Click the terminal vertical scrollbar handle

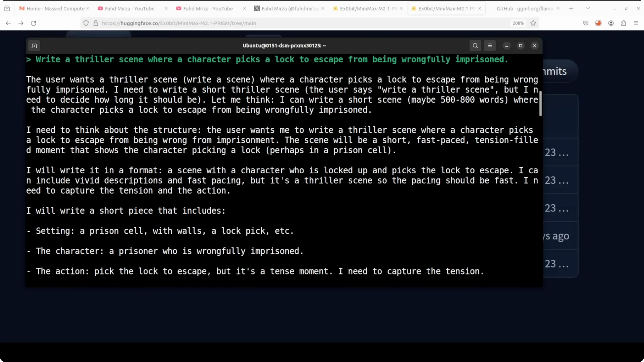540,103
